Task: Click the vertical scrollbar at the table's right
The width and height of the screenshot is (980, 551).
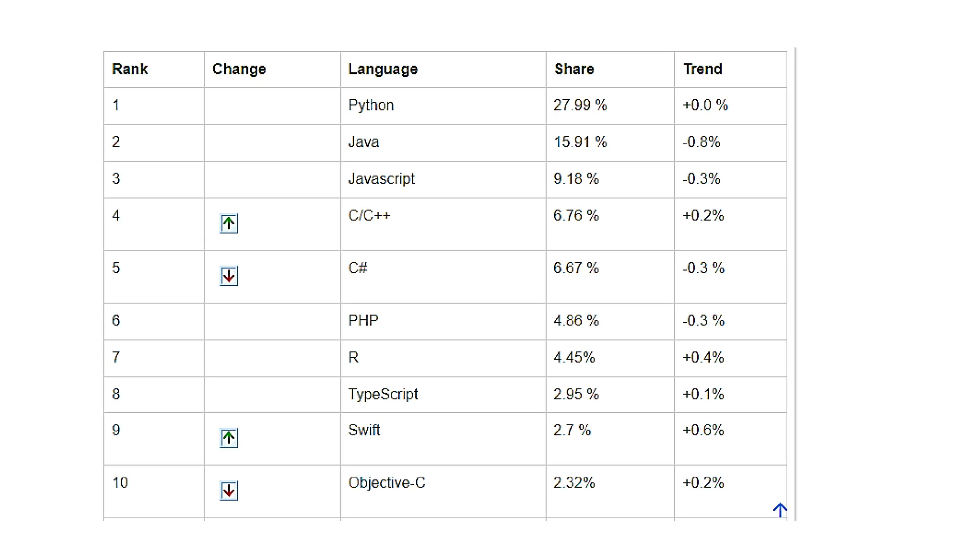Action: (x=795, y=284)
